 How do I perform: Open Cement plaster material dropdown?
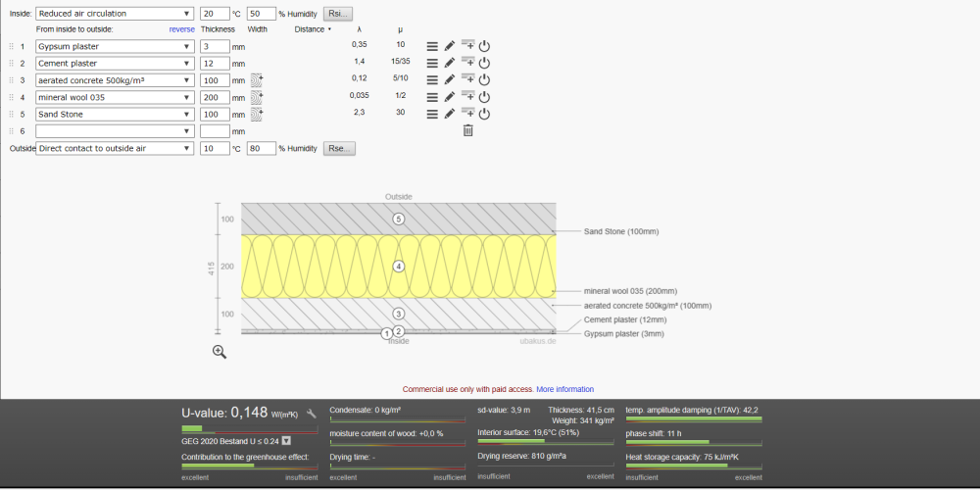coord(115,63)
